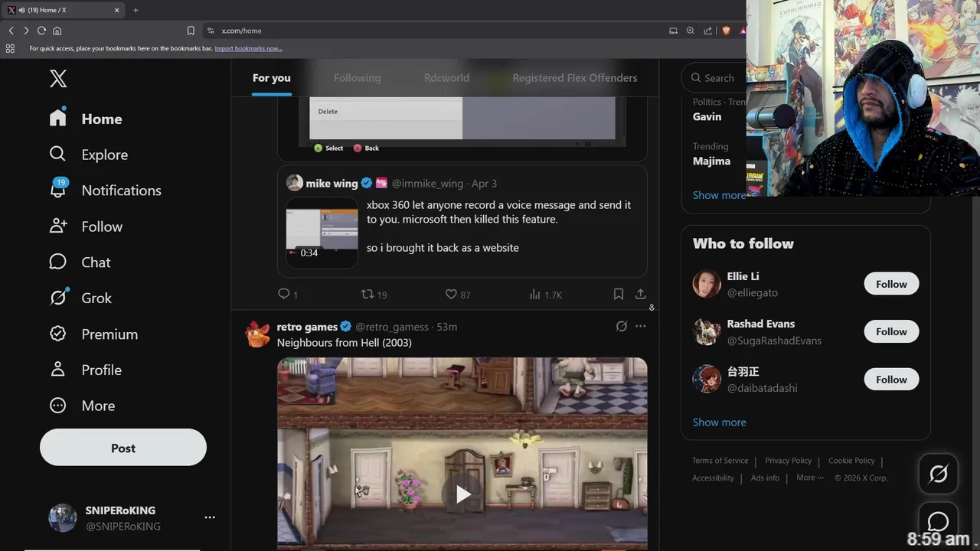Switch to the For you tab
The height and width of the screenshot is (551, 980).
[x=272, y=78]
